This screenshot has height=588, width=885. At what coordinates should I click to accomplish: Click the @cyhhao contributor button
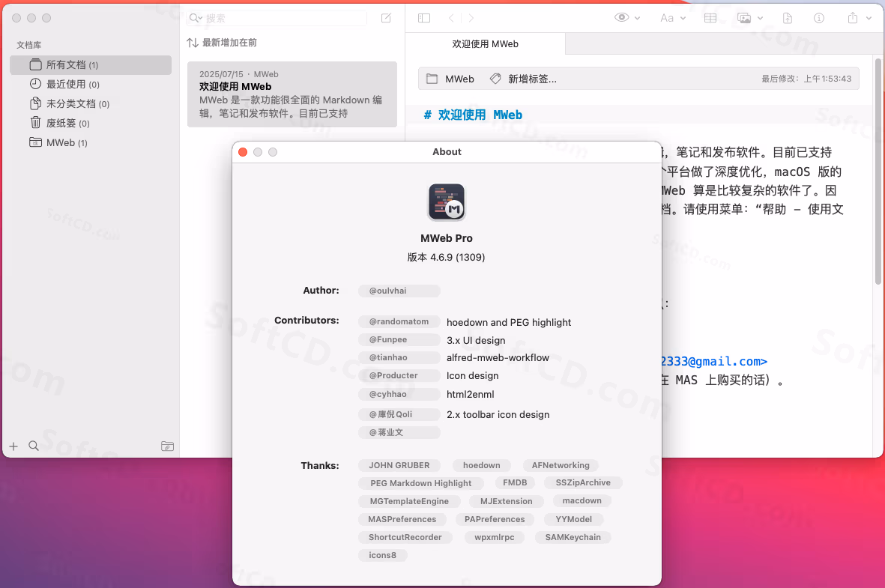coord(399,395)
